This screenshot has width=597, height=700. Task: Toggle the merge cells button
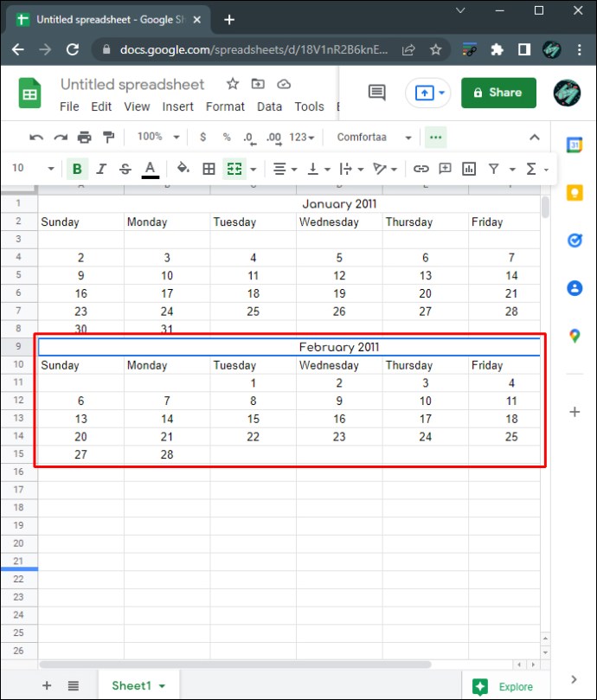tap(234, 169)
